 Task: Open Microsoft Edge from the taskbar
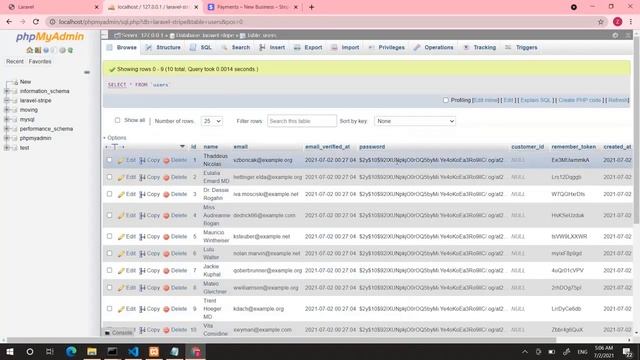[71, 351]
